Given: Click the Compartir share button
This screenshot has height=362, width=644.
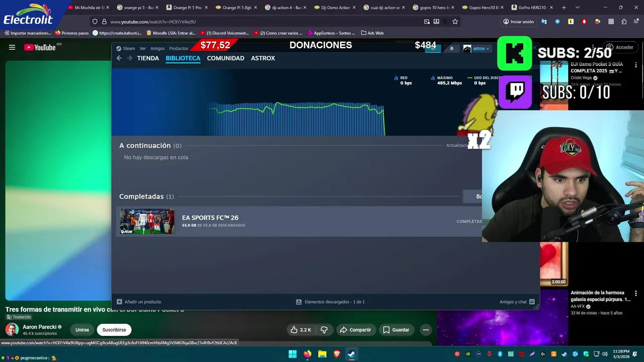Looking at the screenshot, I should [x=355, y=330].
